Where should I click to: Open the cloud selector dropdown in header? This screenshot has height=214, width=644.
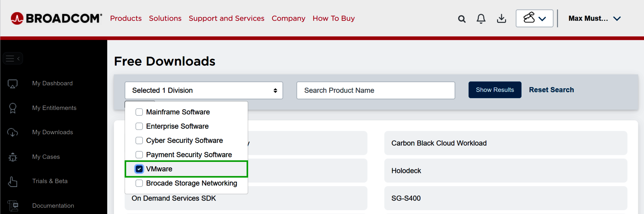tap(534, 18)
